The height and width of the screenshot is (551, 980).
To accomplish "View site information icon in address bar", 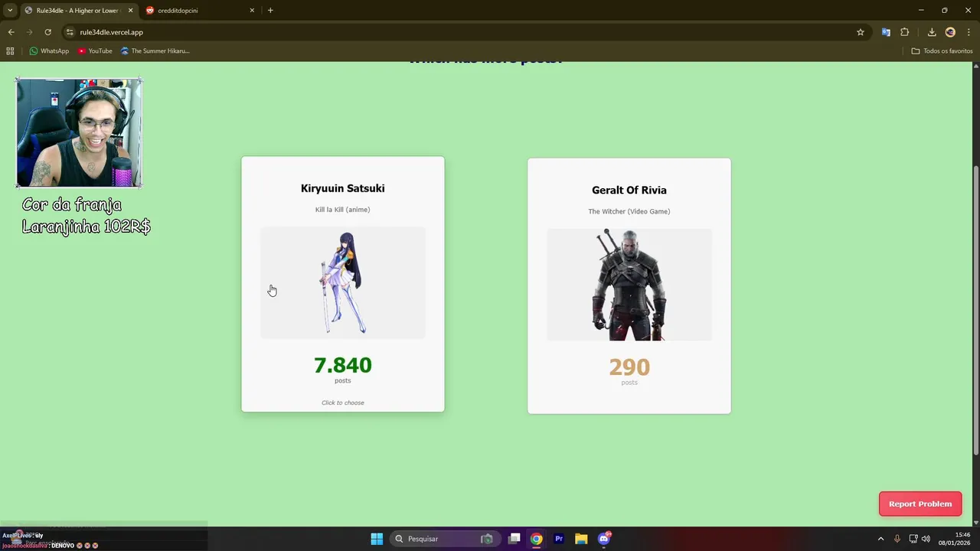I will pos(70,32).
